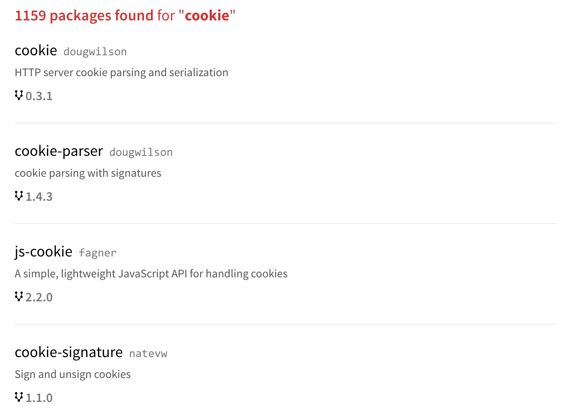566x410 pixels.
Task: Open the js-cookie package link
Action: [44, 252]
